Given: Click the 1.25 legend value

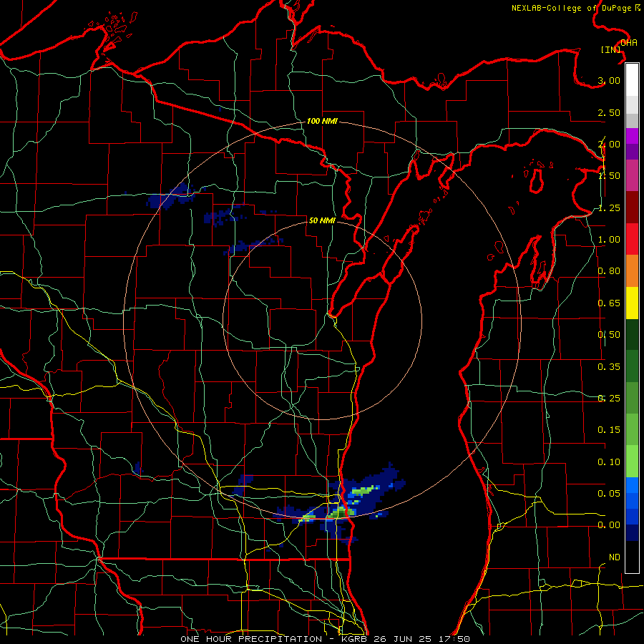Looking at the screenshot, I should pos(609,208).
